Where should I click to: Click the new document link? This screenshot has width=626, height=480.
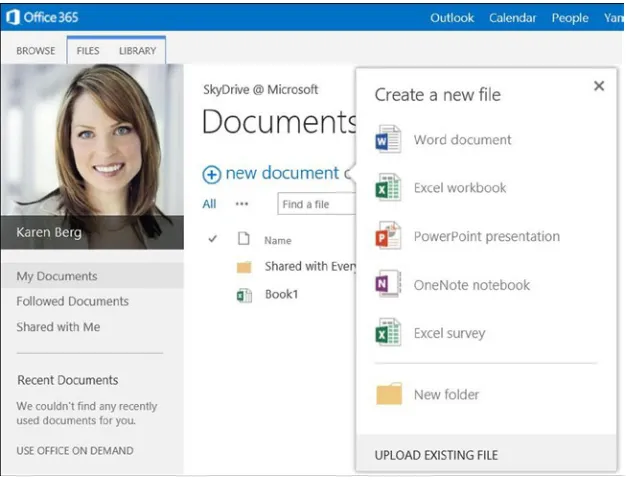tap(282, 173)
